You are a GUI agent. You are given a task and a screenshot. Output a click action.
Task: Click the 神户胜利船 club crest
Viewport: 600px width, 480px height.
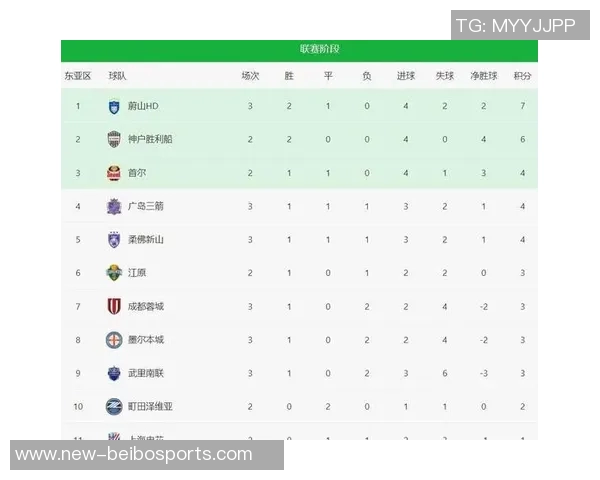click(x=114, y=139)
